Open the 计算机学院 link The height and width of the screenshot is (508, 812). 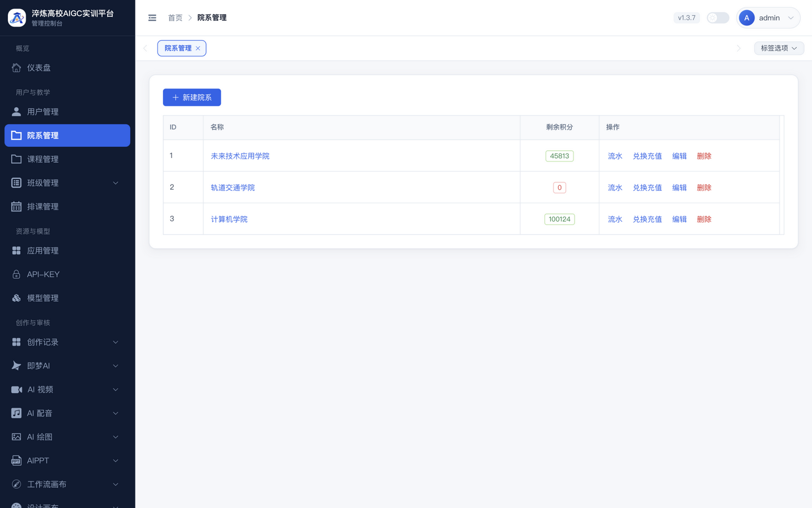[229, 219]
